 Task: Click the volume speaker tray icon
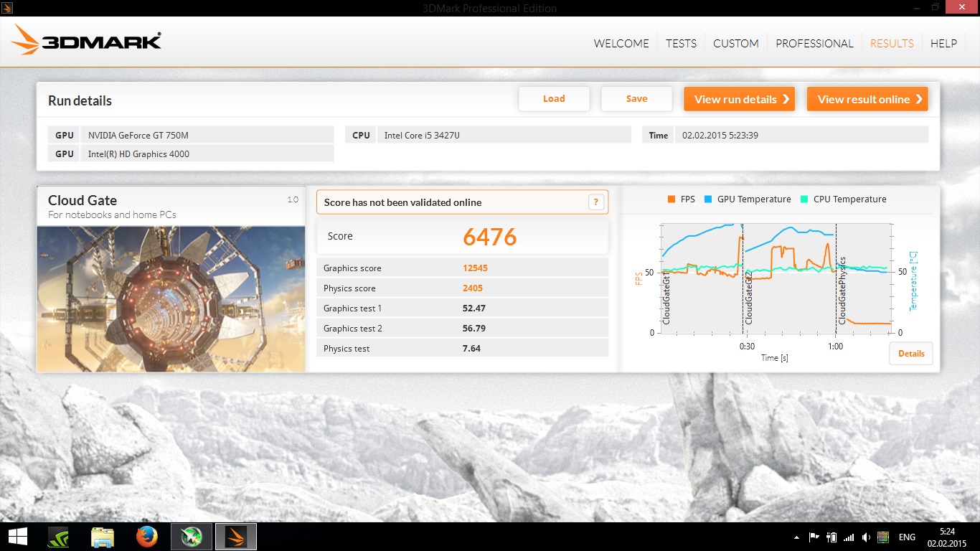867,537
